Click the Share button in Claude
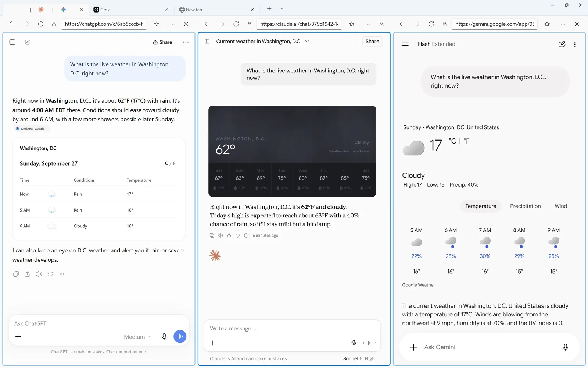 [372, 42]
